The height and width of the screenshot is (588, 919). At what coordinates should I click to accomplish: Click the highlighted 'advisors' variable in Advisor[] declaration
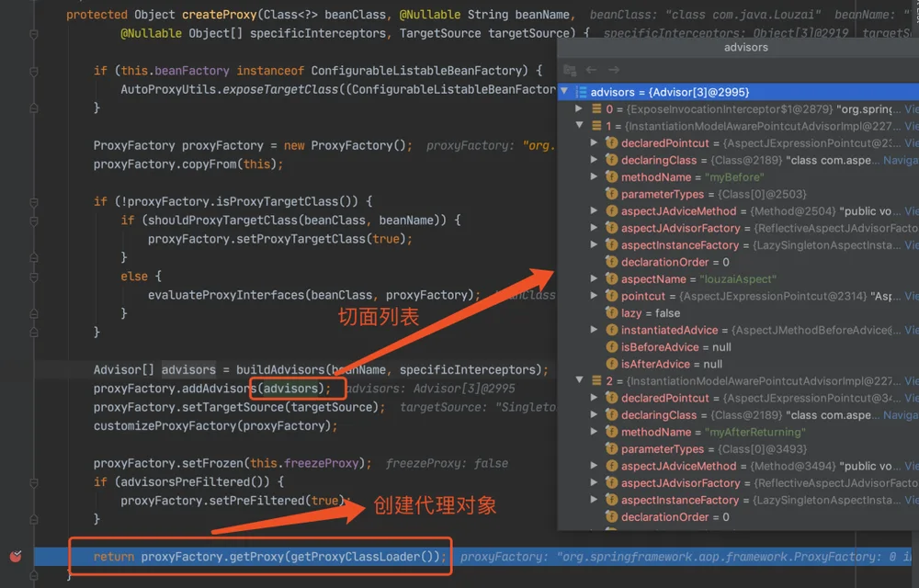188,369
